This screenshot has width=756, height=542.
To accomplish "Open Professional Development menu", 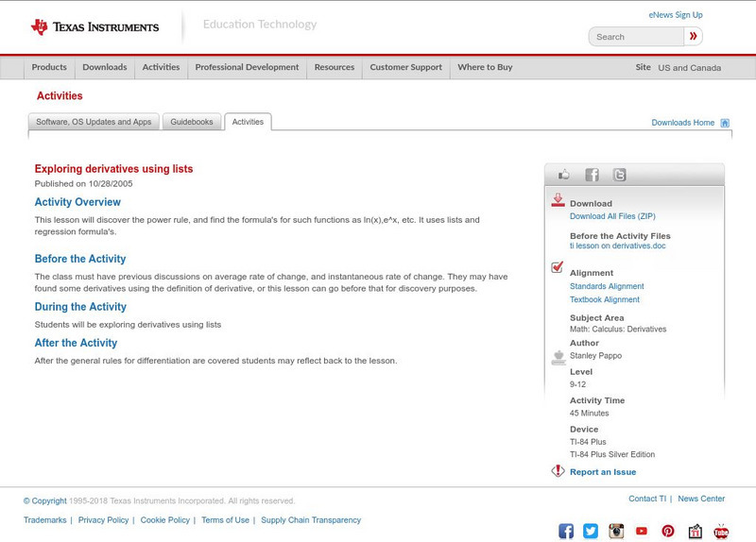I will coord(247,67).
